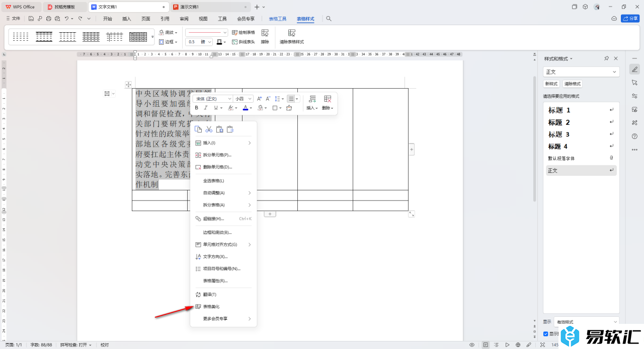
Task: Open the 表格工具 ribbon tab
Action: coord(278,19)
